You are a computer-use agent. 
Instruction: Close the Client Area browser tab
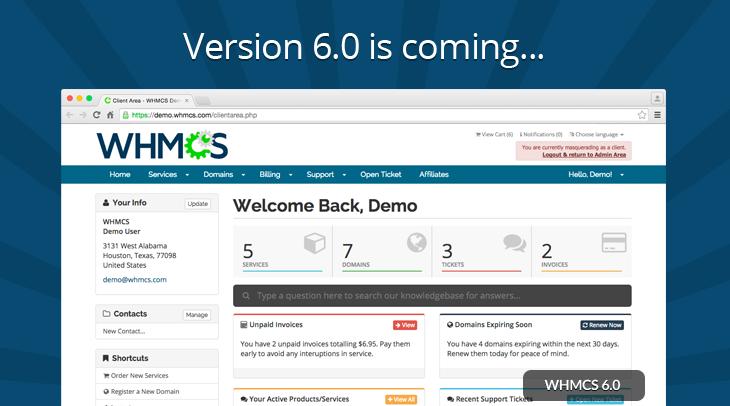point(187,101)
